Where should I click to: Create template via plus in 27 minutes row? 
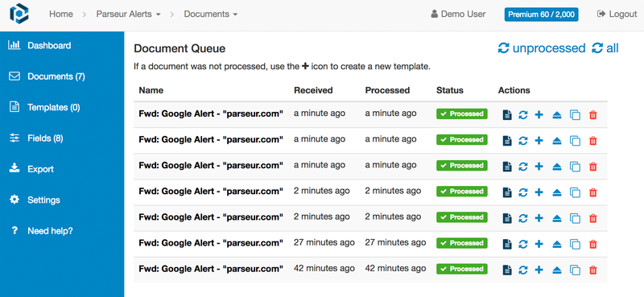pos(539,244)
